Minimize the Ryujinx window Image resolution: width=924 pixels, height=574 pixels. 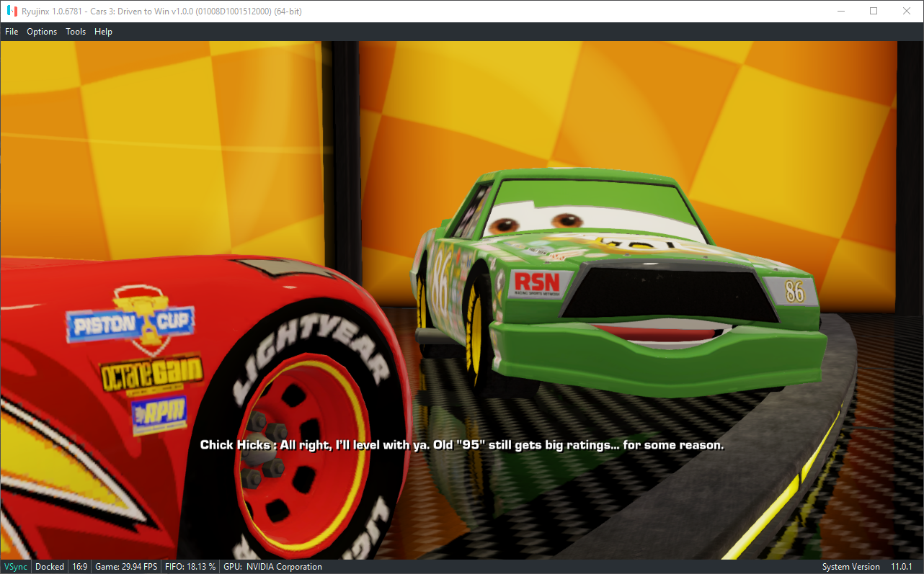coord(840,11)
